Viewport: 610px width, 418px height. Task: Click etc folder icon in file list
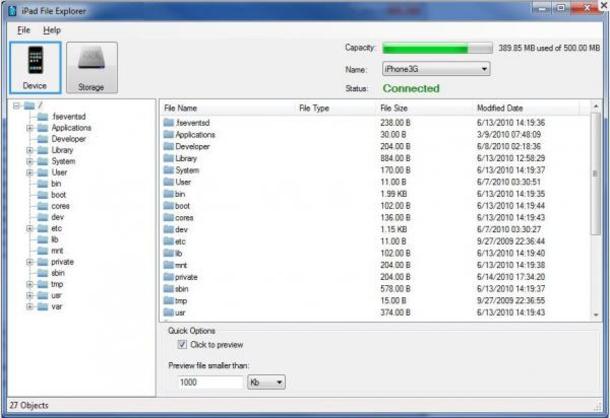pyautogui.click(x=168, y=241)
